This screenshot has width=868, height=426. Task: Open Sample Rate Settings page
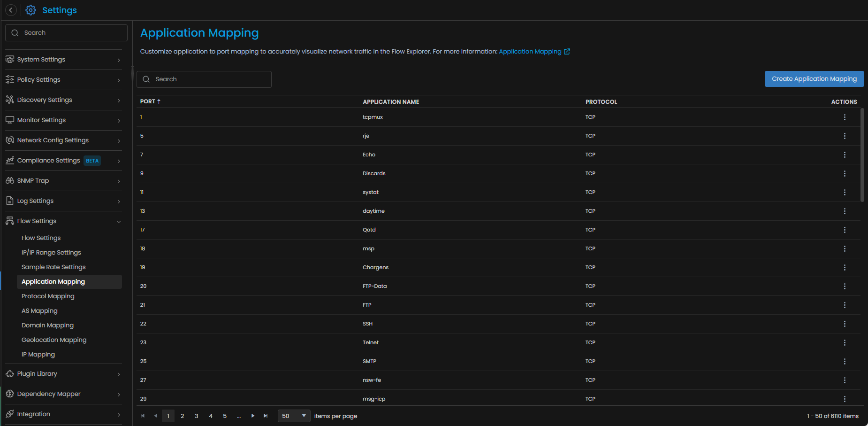pyautogui.click(x=53, y=267)
